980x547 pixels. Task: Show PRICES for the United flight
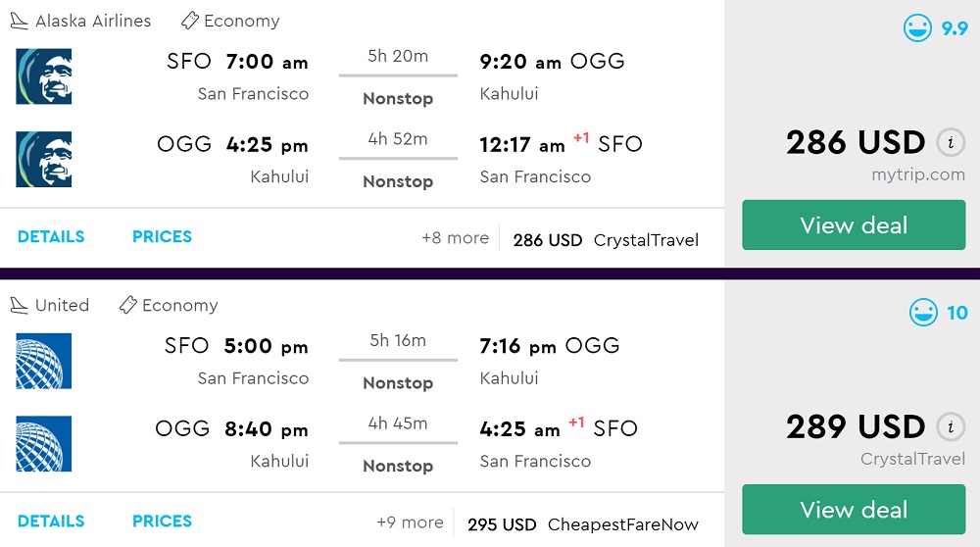coord(162,522)
